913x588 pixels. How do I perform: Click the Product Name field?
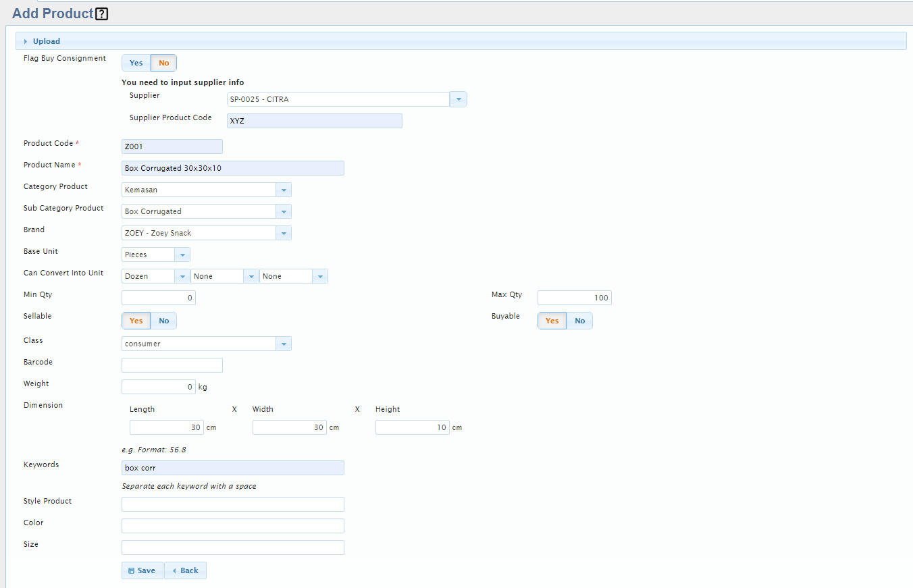[x=233, y=168]
